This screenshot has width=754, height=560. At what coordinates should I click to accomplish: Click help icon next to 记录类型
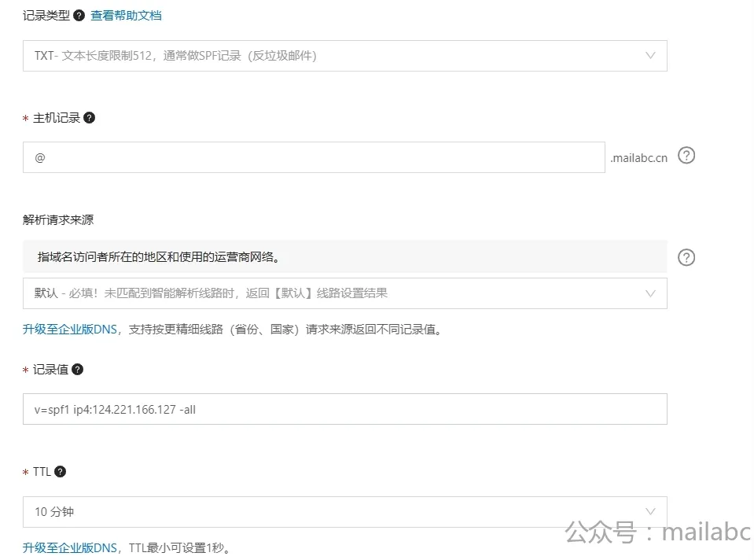point(79,16)
